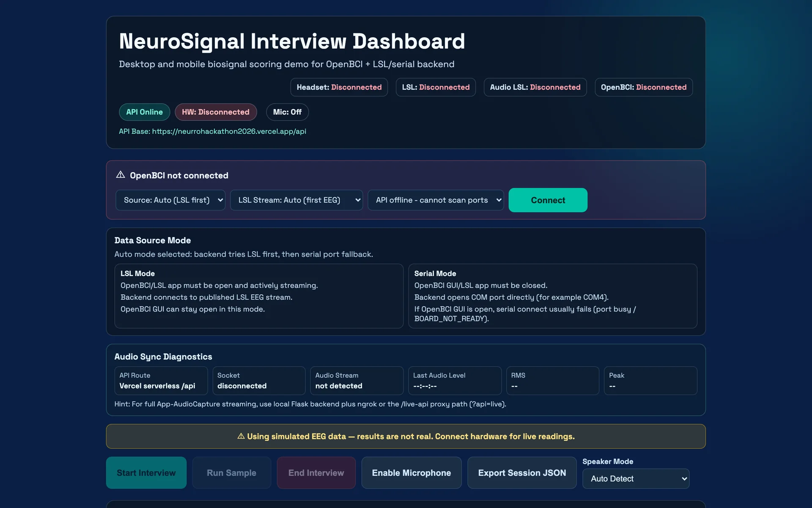
Task: Click the Vercel serverless /api value
Action: [x=157, y=386]
